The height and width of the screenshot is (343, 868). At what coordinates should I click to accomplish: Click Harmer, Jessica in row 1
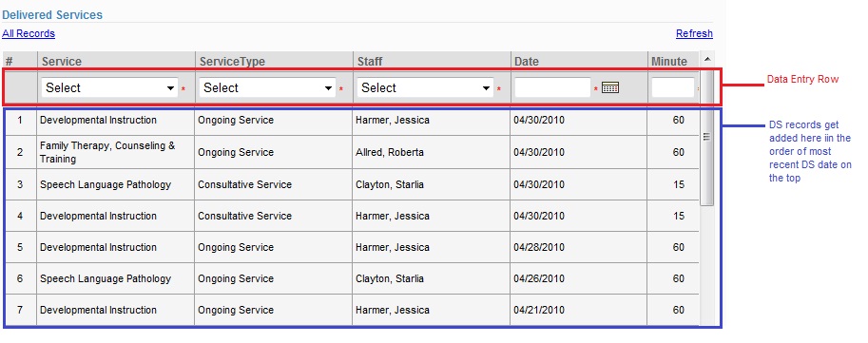[x=393, y=120]
